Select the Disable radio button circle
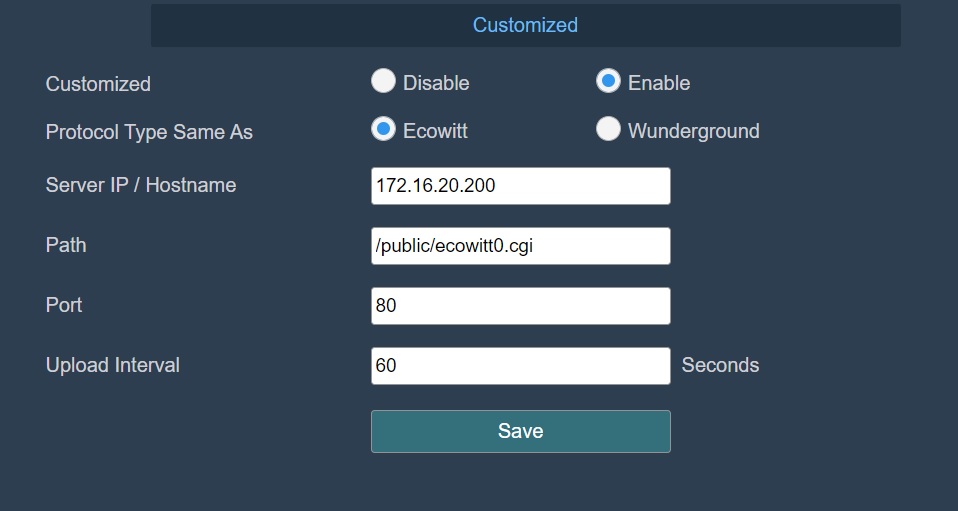Image resolution: width=958 pixels, height=511 pixels. (383, 81)
